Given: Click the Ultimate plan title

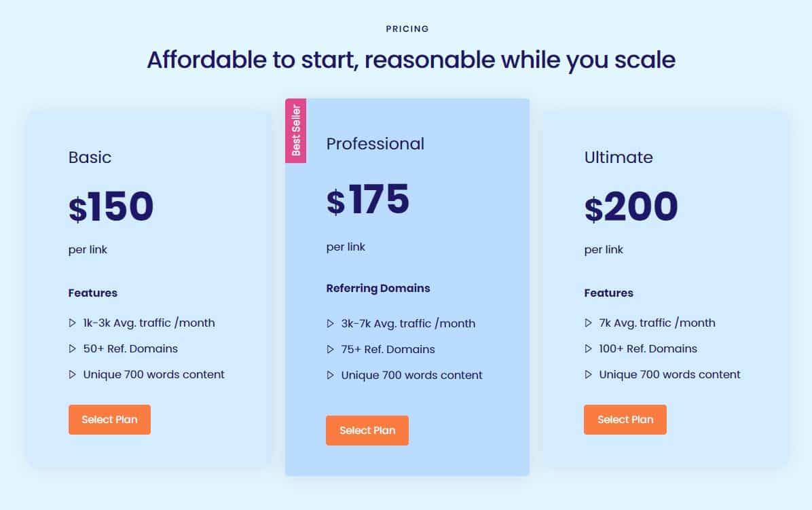Looking at the screenshot, I should coord(619,158).
